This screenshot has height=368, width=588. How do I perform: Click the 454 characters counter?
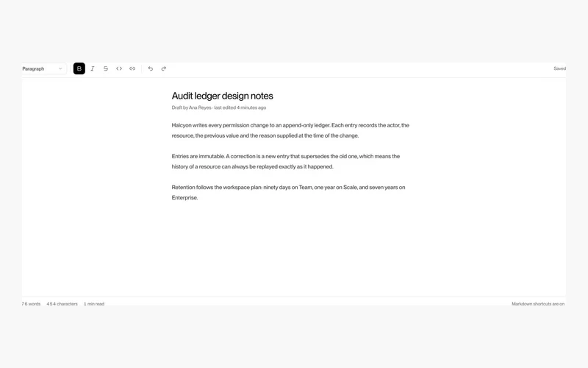coord(62,304)
